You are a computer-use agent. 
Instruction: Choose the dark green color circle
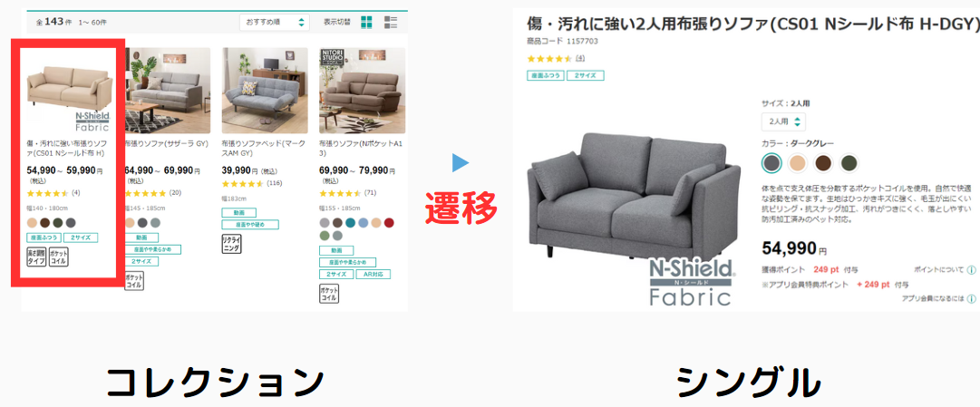click(849, 163)
